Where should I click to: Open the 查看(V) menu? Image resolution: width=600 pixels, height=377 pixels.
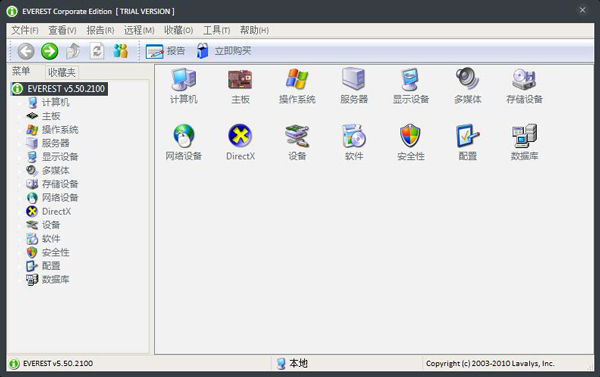[62, 30]
